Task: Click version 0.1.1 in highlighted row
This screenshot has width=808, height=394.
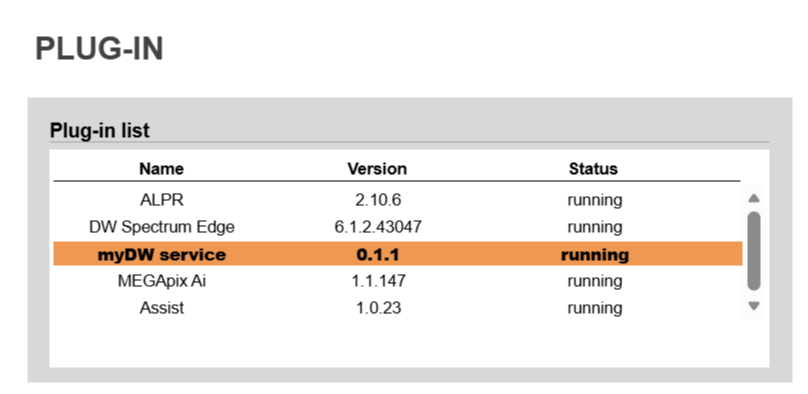Action: click(378, 254)
